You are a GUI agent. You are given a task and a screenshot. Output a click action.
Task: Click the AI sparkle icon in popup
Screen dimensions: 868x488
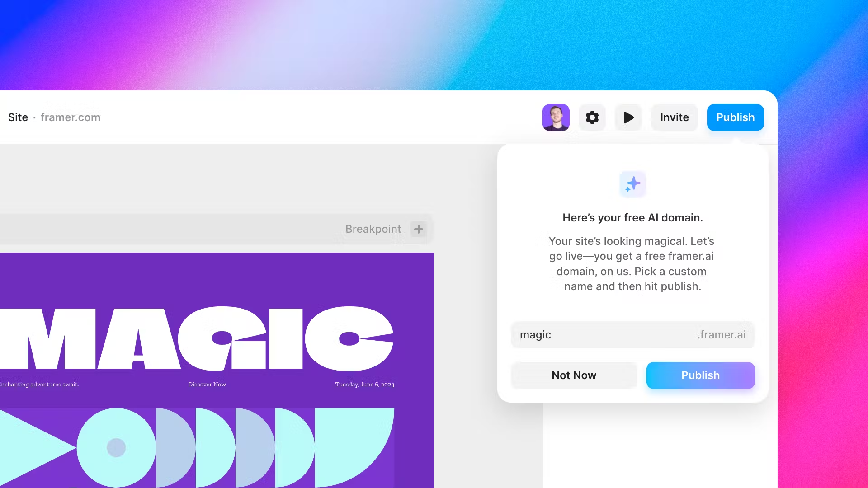[633, 184]
